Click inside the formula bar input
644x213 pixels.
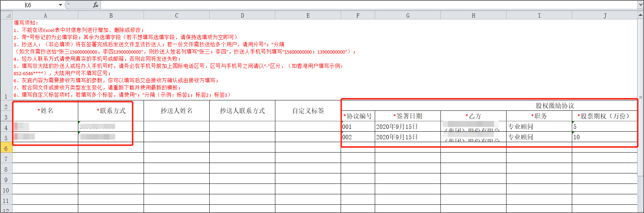tap(369, 5)
